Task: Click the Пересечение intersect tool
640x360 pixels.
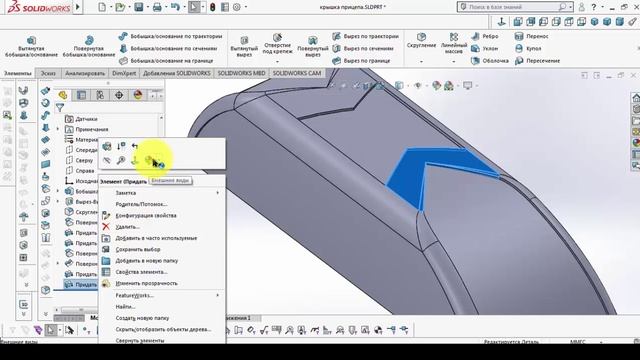Action: (x=537, y=61)
